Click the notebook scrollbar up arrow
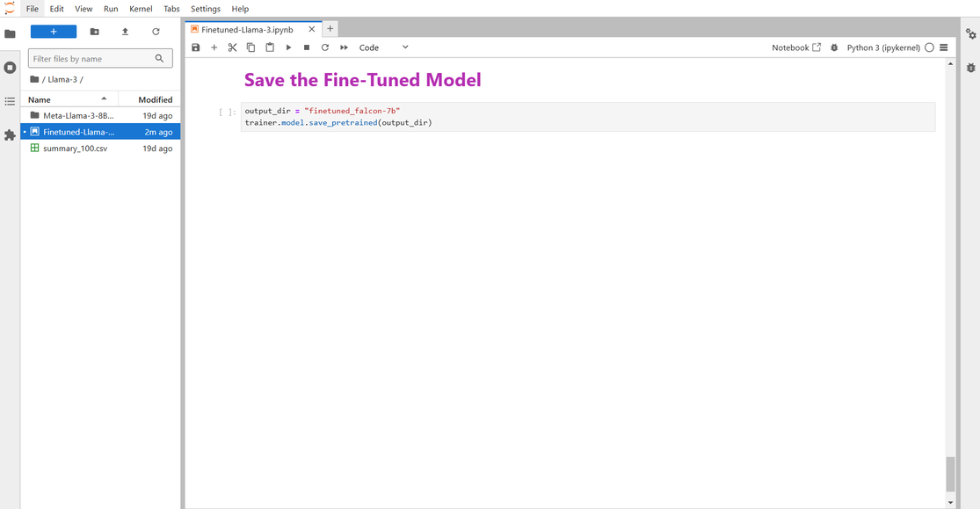The height and width of the screenshot is (509, 980). click(951, 64)
